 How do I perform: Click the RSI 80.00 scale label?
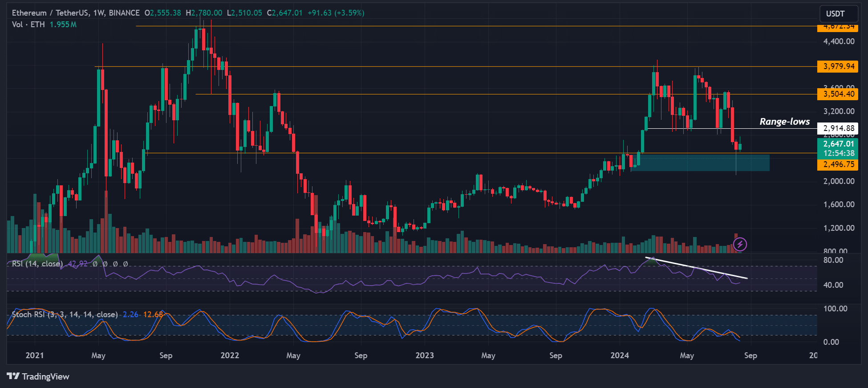(833, 260)
